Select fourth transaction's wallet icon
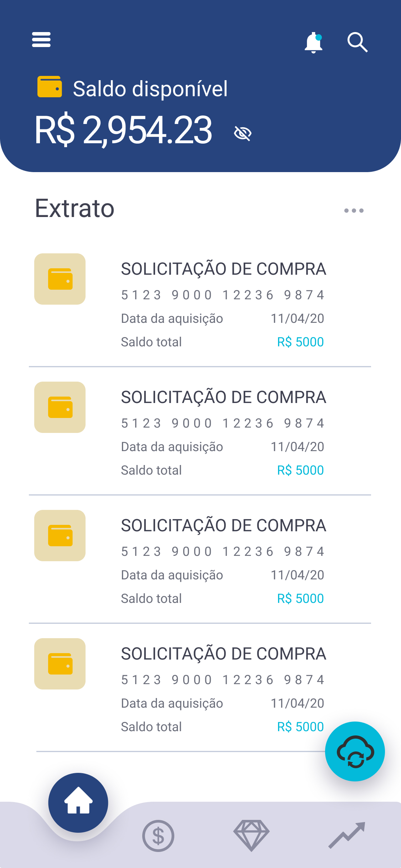The image size is (401, 868). pyautogui.click(x=60, y=664)
